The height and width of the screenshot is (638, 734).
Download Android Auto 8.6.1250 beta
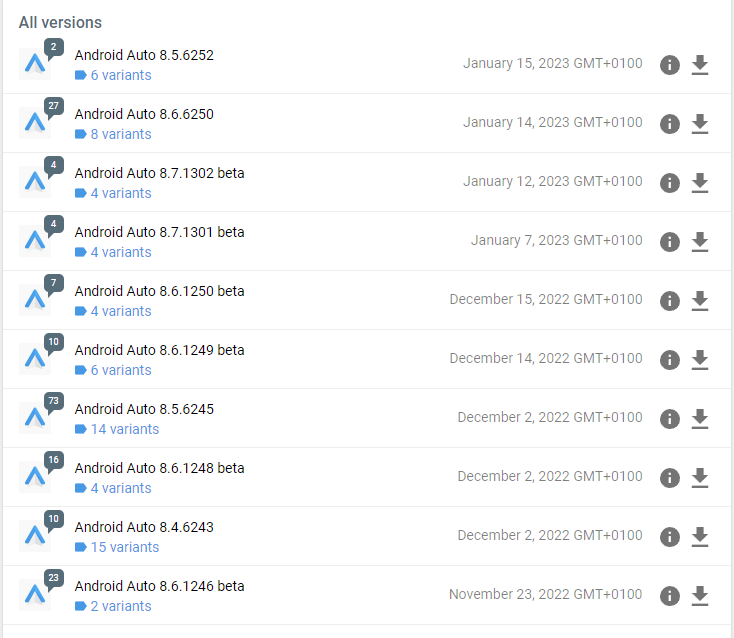pyautogui.click(x=700, y=301)
